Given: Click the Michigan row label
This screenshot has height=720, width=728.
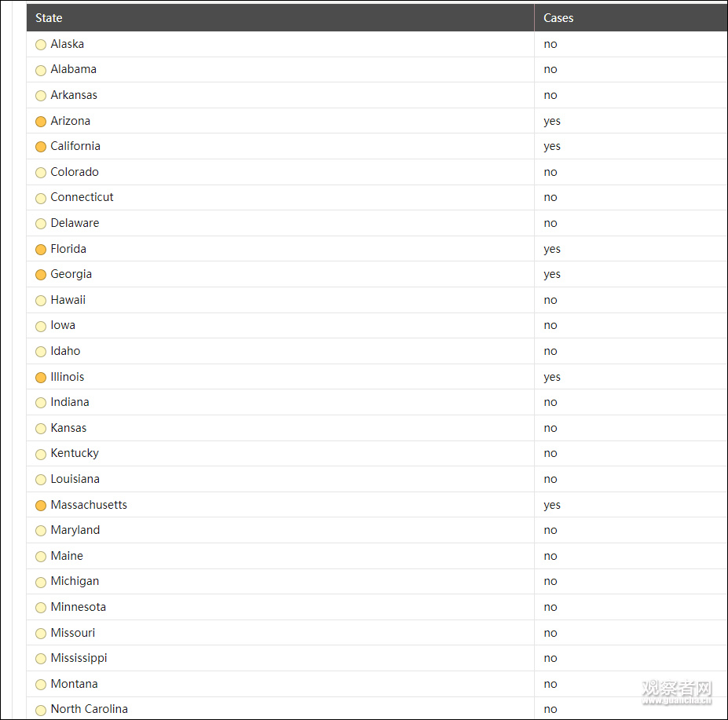Looking at the screenshot, I should click(x=75, y=581).
